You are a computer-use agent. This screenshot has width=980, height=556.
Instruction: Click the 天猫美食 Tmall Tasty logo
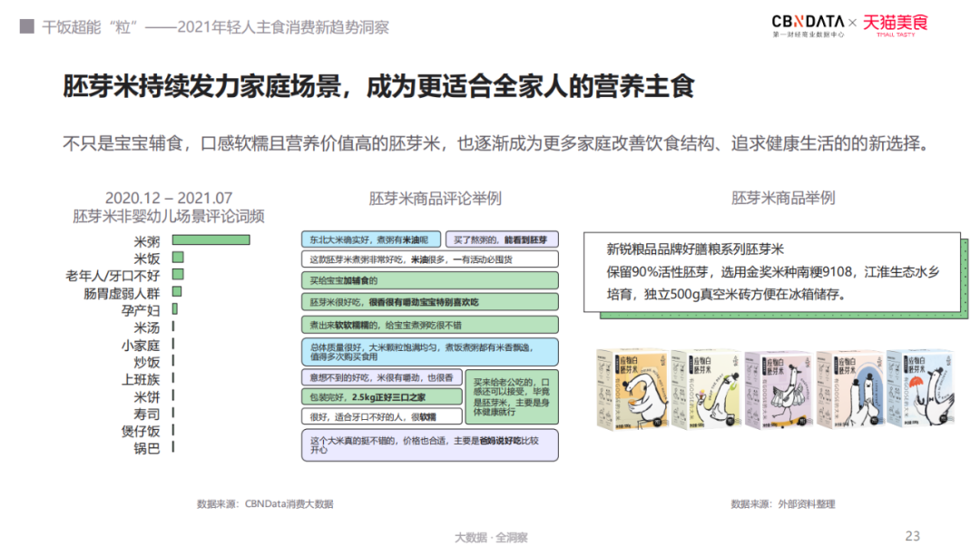(x=896, y=25)
